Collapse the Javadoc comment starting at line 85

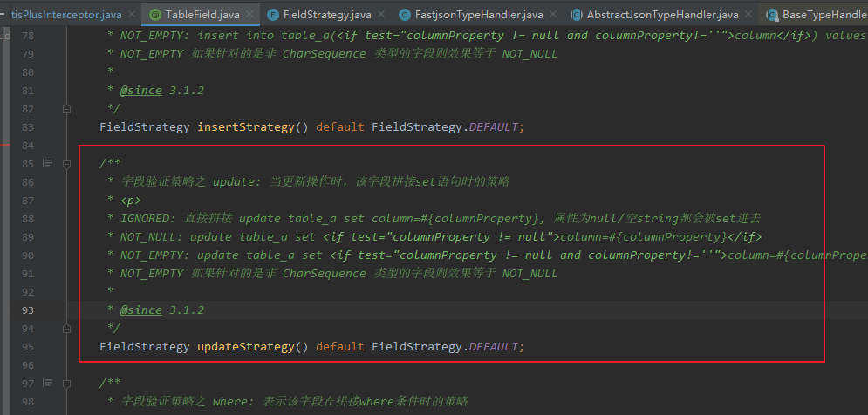tap(66, 163)
